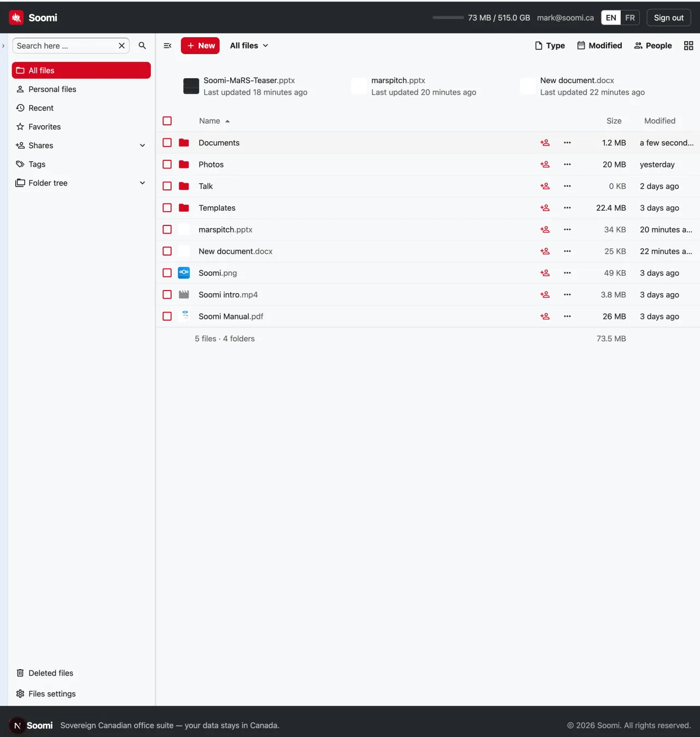Screen dimensions: 700x737
Task: Share Soomi intro.mp4 via share icon
Action: pyautogui.click(x=545, y=295)
